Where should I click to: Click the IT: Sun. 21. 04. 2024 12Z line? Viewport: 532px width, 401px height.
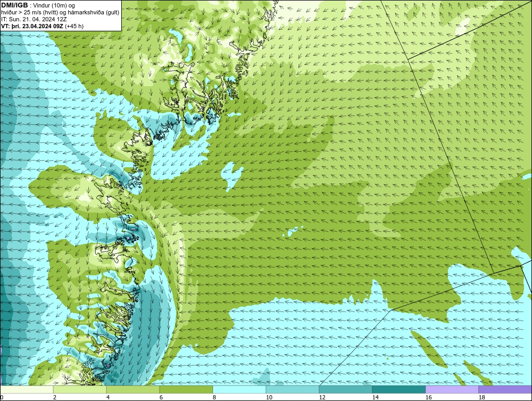34,19
